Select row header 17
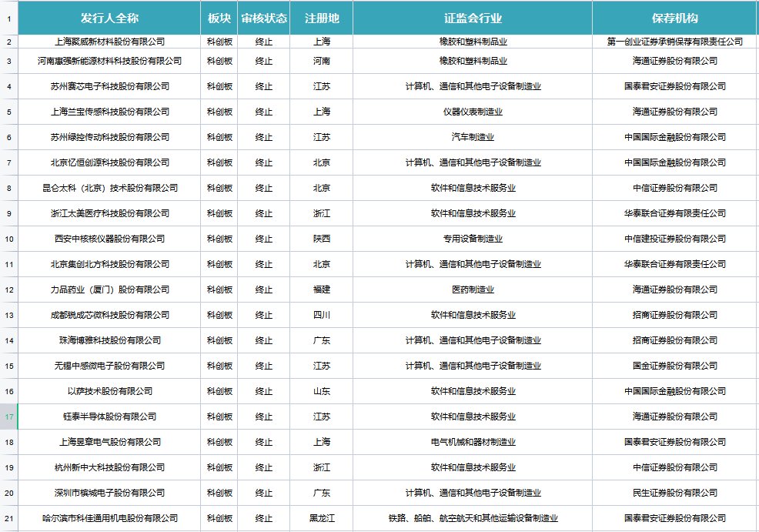 click(x=9, y=417)
